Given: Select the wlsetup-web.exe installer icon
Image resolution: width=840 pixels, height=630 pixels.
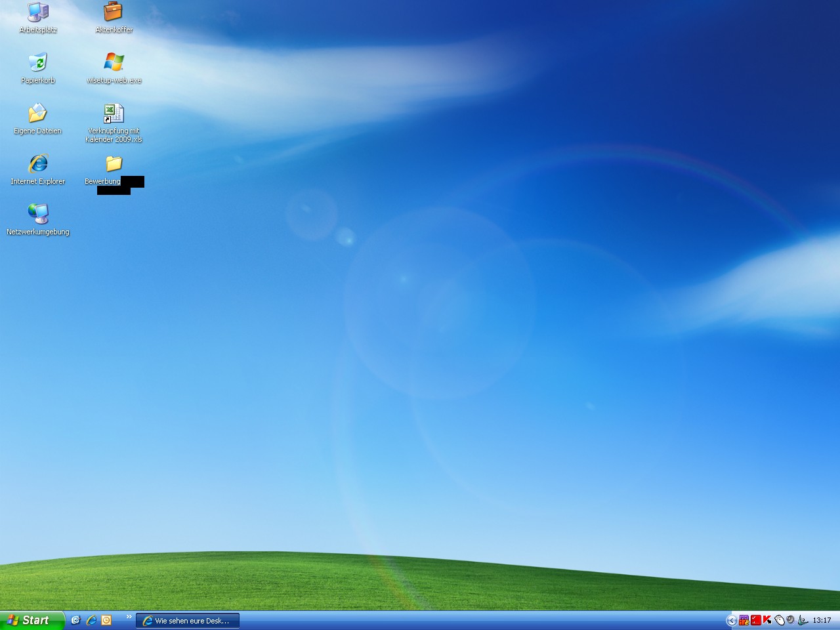Looking at the screenshot, I should pyautogui.click(x=114, y=63).
